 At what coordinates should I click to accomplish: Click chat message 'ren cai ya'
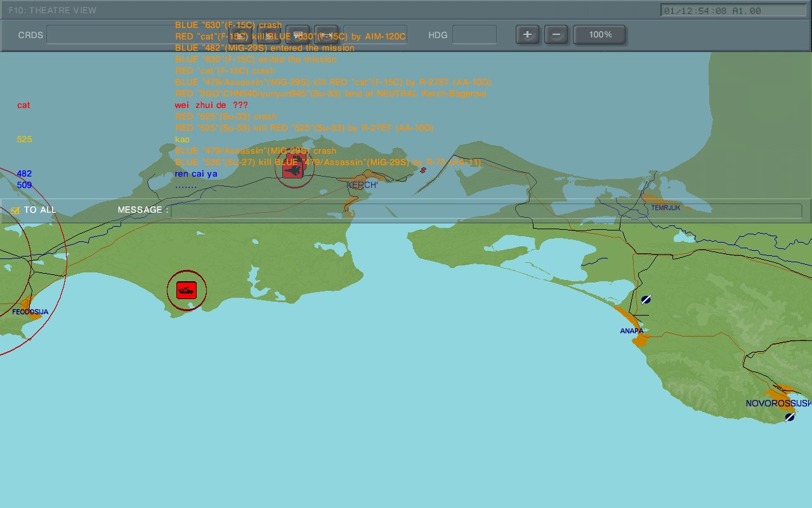[196, 173]
